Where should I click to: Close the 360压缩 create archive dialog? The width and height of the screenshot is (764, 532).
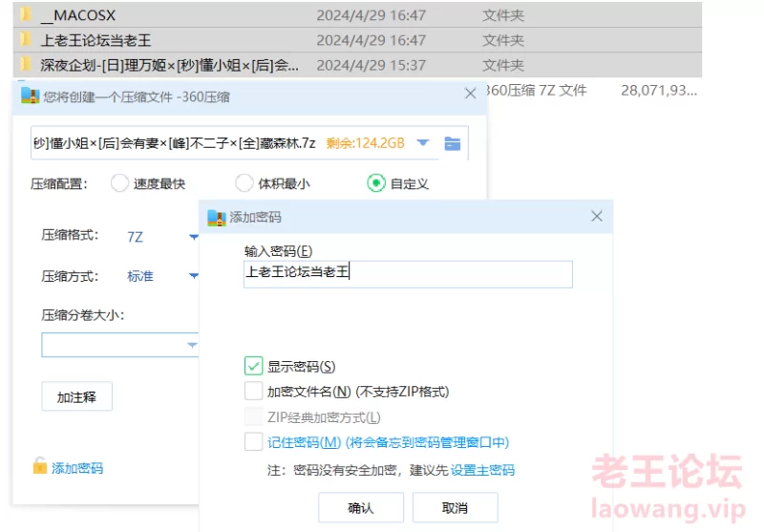click(470, 93)
